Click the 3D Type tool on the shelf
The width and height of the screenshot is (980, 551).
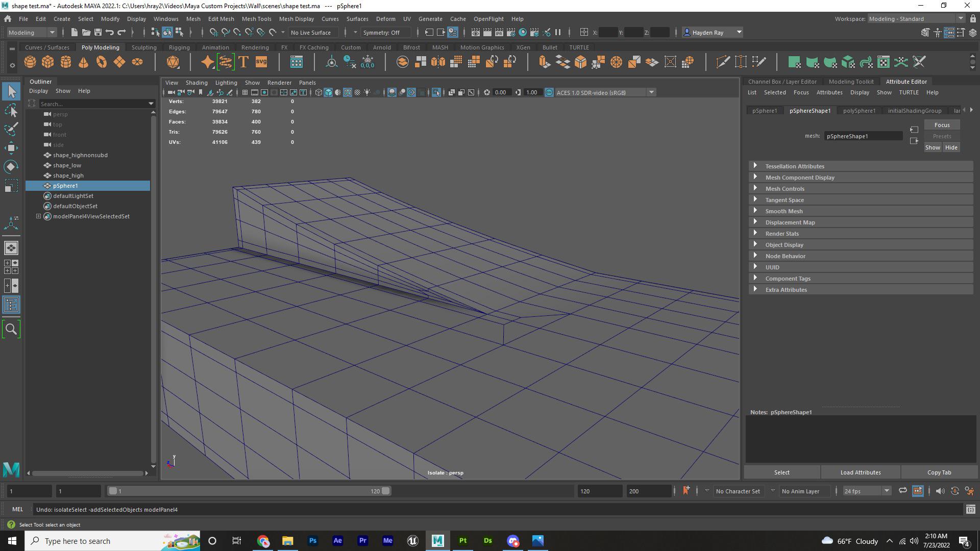pyautogui.click(x=243, y=61)
